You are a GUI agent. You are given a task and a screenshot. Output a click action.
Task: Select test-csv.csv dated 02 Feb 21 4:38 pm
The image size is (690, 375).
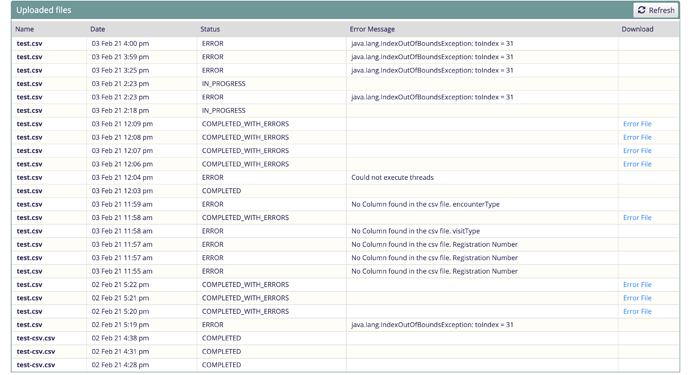36,338
